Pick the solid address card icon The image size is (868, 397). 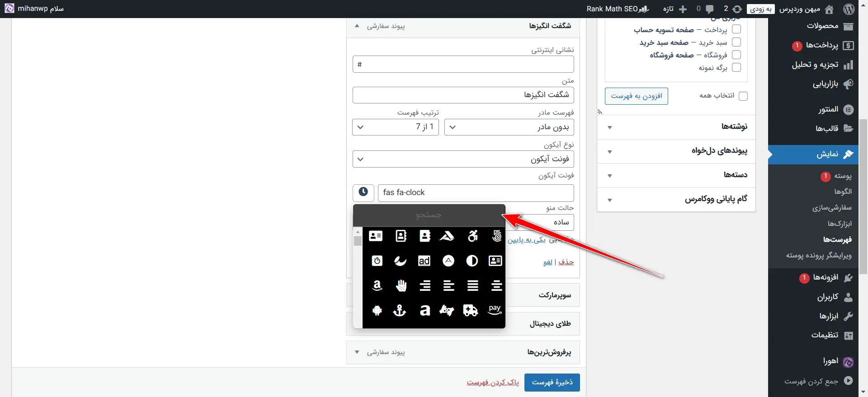[376, 236]
